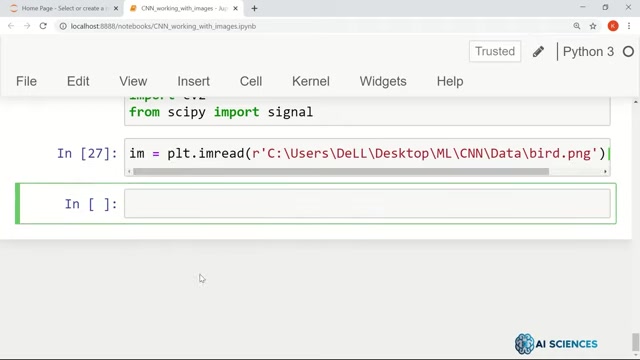Click the pencil edit mode icon
Viewport: 640px width, 360px height.
point(538,51)
